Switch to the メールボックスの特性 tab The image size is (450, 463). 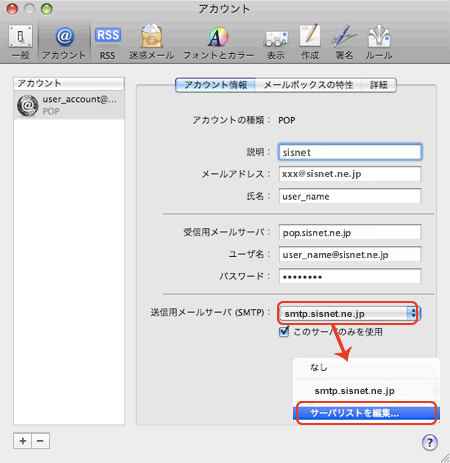(x=308, y=85)
